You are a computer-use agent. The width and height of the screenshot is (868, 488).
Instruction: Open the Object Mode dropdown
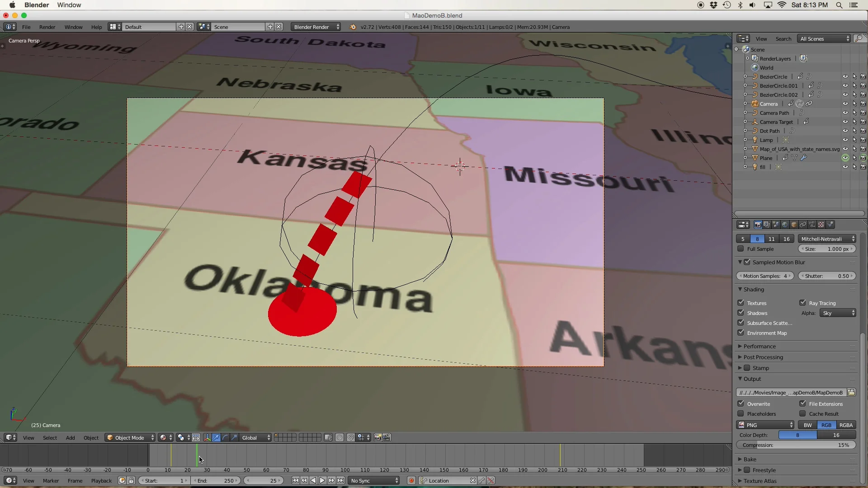130,437
